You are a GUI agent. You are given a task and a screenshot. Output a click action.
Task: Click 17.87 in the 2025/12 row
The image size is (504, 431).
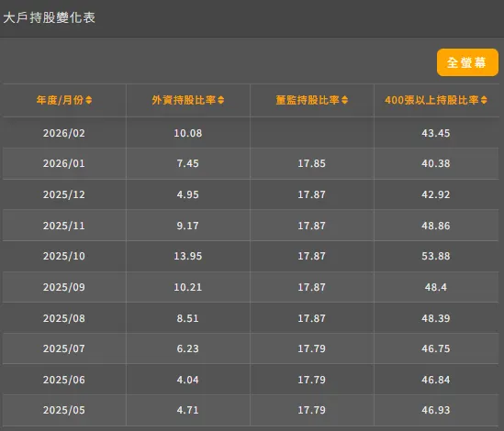point(311,194)
